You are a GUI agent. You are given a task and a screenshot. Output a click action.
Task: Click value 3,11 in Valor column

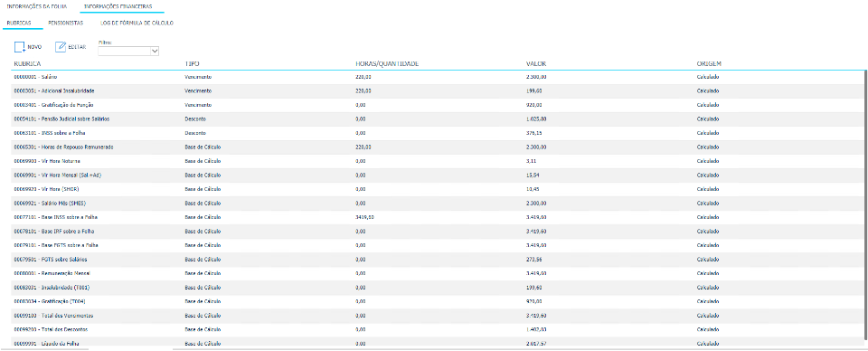[x=531, y=161]
